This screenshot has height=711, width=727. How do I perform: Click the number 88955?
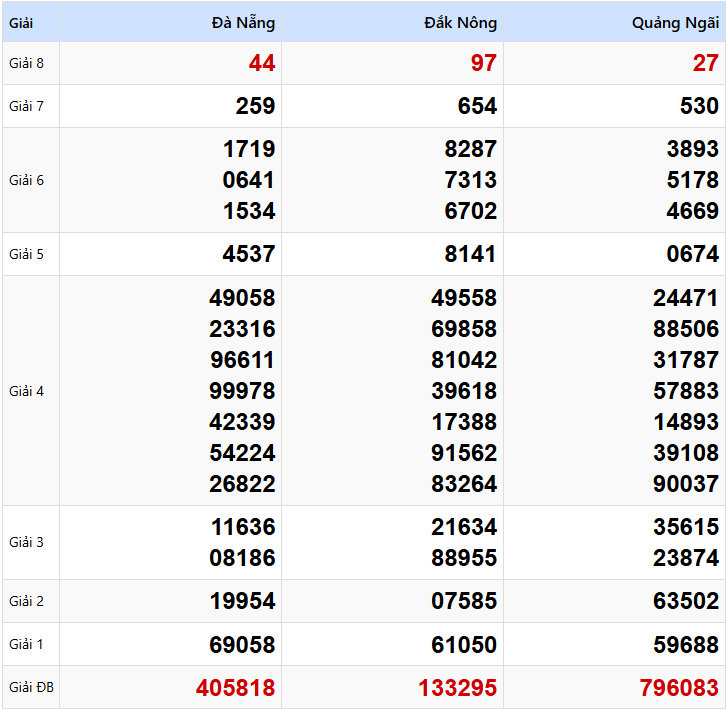click(464, 558)
